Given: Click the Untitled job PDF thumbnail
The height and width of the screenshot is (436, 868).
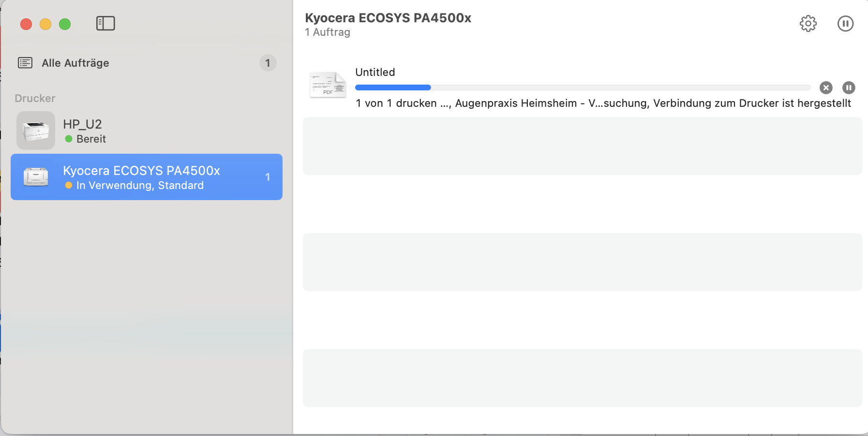Looking at the screenshot, I should point(328,85).
